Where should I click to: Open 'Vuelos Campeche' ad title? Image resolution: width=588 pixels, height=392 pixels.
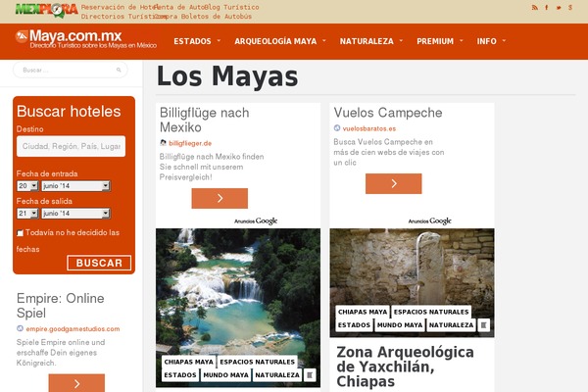[388, 113]
